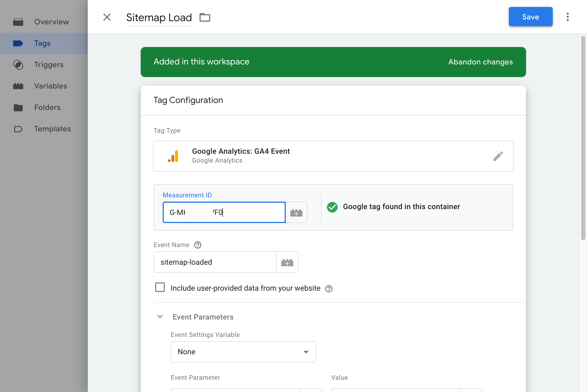Go to Overview in sidebar
Viewport: 587px width, 392px height.
pos(44,22)
